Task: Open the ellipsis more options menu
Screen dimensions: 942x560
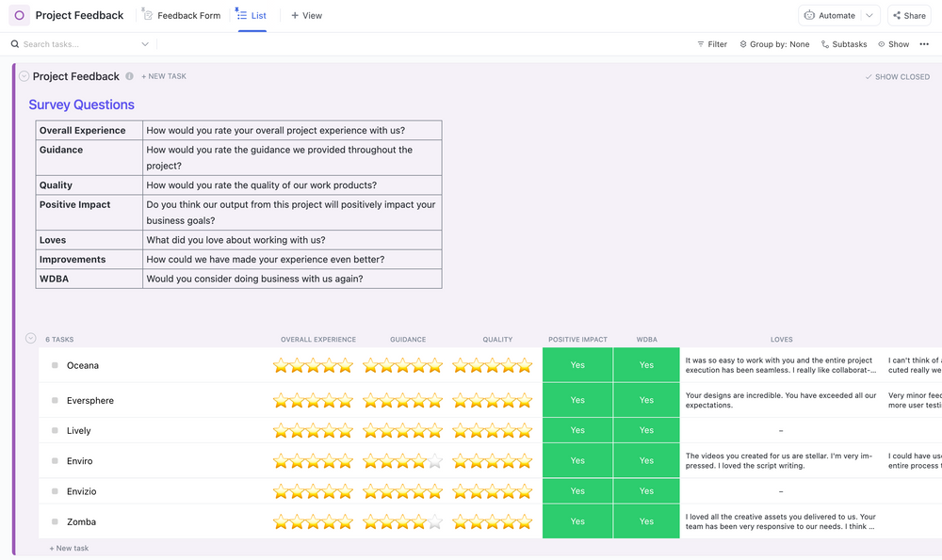Action: [x=926, y=43]
